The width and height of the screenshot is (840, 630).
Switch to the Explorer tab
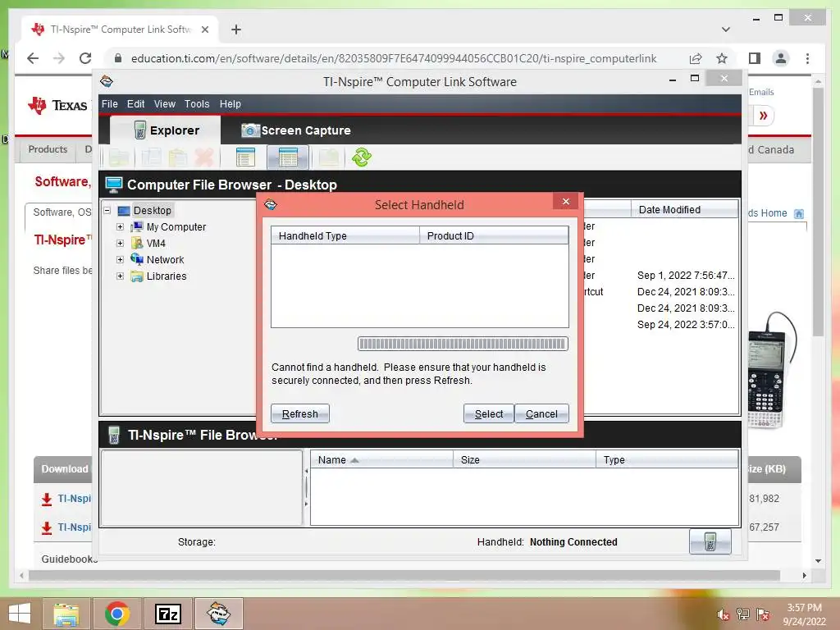(x=166, y=130)
